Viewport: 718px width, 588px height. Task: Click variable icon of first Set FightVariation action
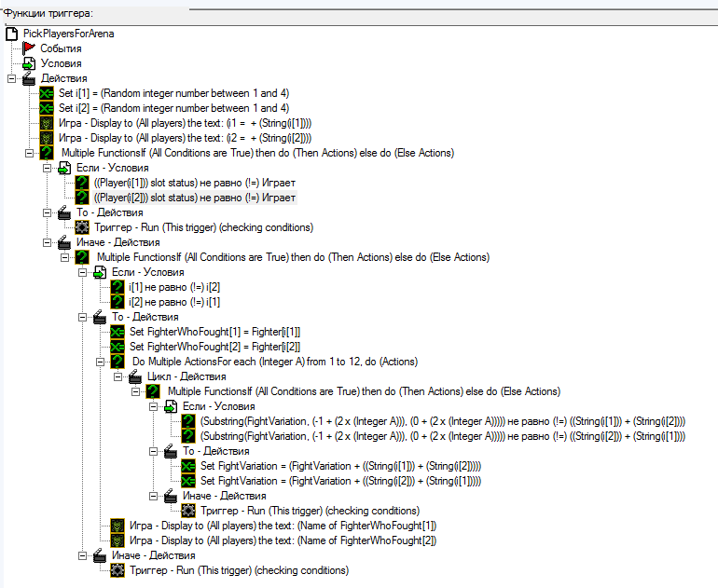[x=188, y=466]
